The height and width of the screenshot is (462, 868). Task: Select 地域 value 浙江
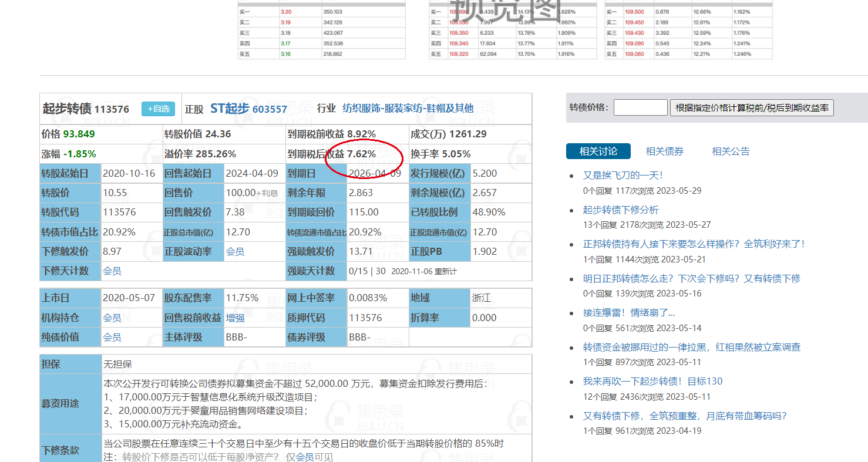tap(482, 298)
